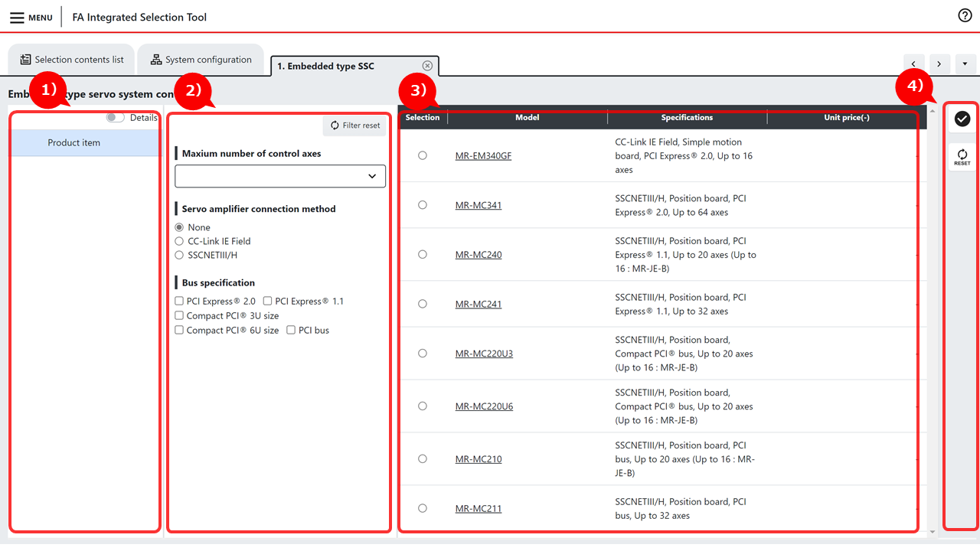This screenshot has height=551, width=980.
Task: Check the PCI bus checkbox
Action: (x=291, y=330)
